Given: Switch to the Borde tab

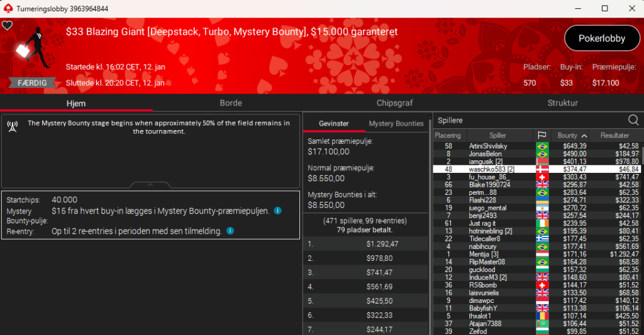Looking at the screenshot, I should tap(231, 103).
